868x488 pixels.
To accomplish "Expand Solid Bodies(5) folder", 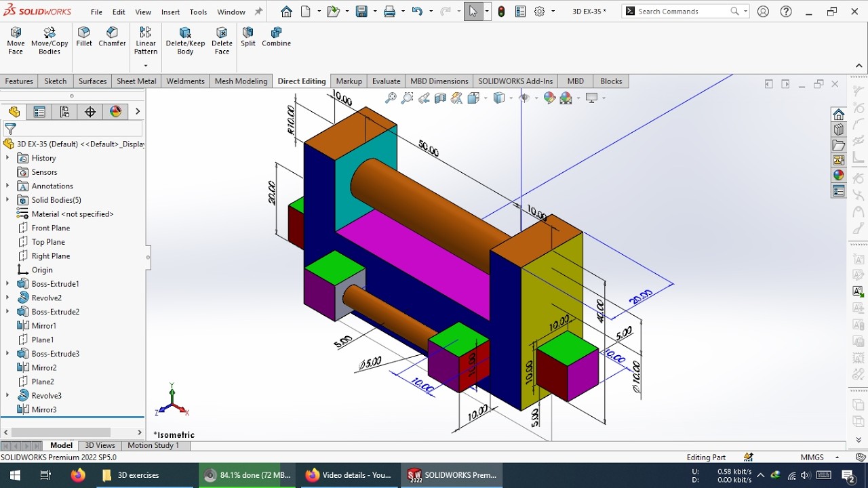I will [7, 200].
